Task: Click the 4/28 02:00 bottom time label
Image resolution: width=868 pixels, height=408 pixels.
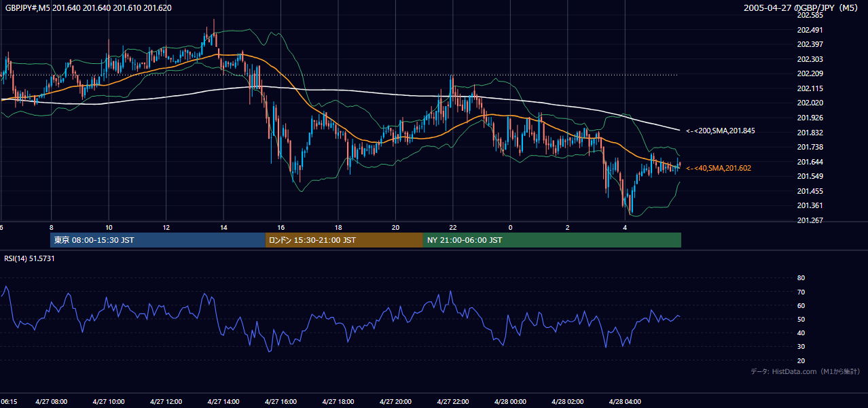Action: click(568, 402)
